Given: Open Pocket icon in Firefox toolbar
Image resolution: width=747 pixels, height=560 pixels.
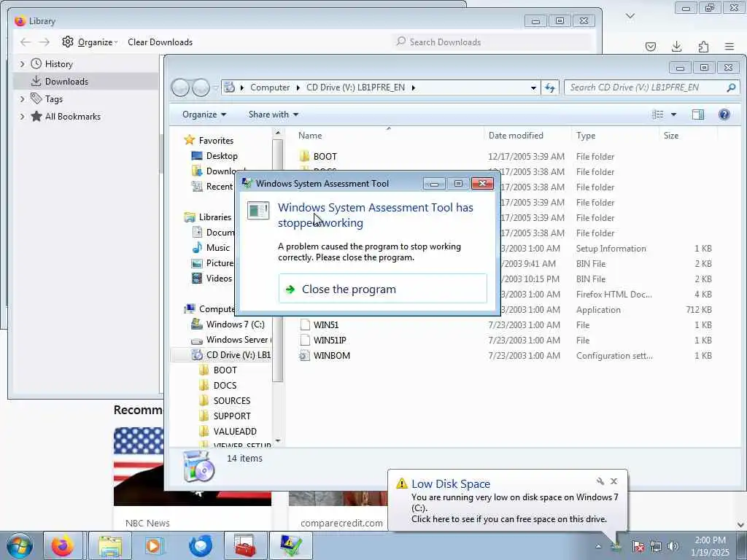Looking at the screenshot, I should [x=650, y=46].
